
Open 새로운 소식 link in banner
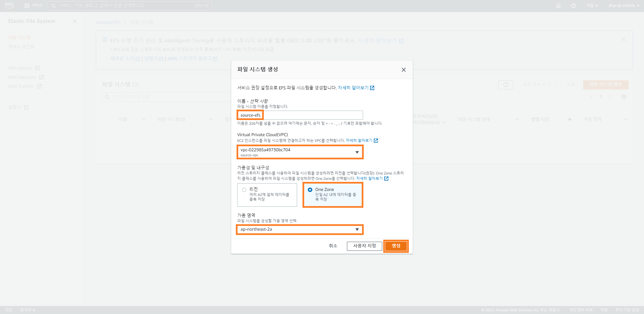pyautogui.click(x=122, y=58)
